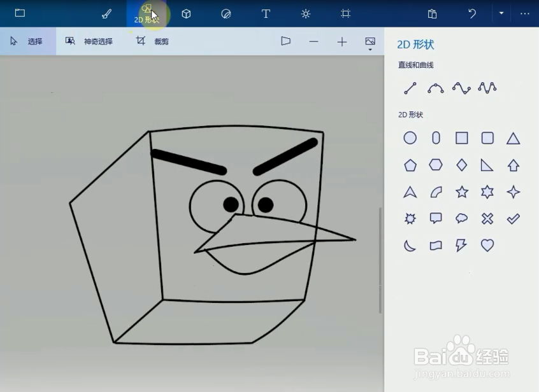This screenshot has width=539, height=392.
Task: Click the 直线和曲线 section heading
Action: click(415, 65)
